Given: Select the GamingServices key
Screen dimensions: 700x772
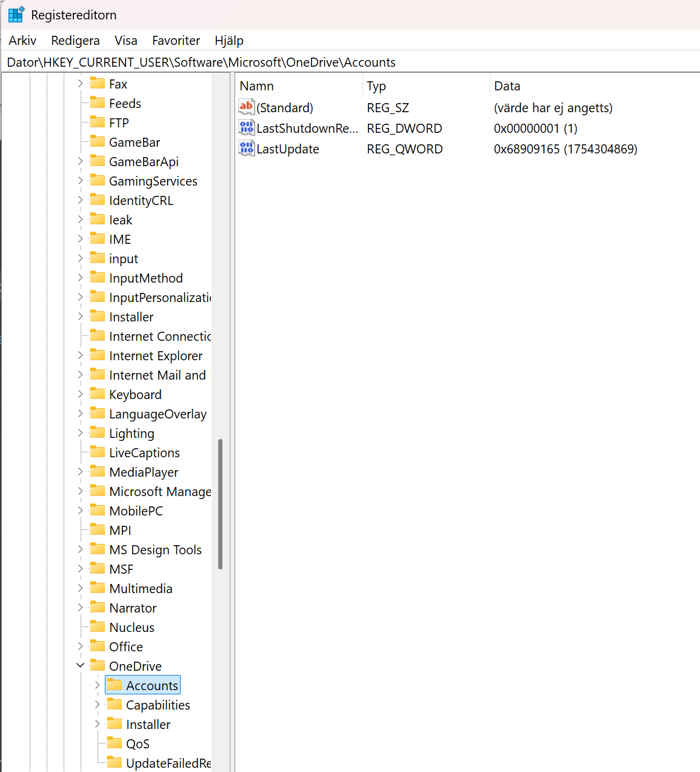Looking at the screenshot, I should 153,181.
